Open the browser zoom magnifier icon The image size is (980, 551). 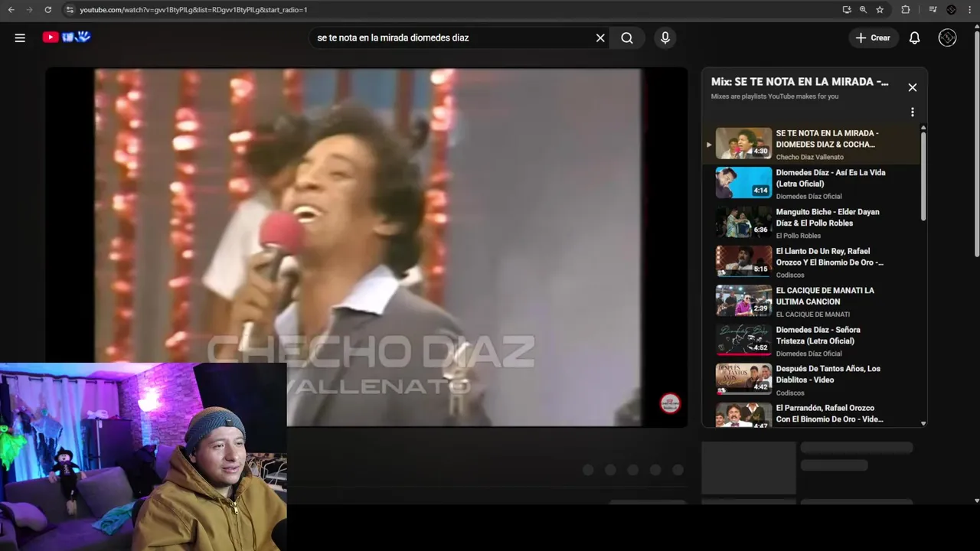[x=863, y=10]
